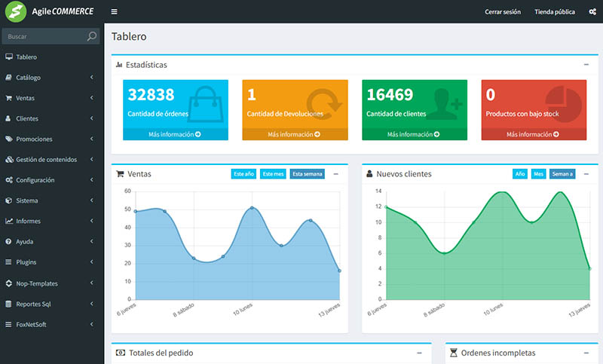Click the Sistema cube icon
The height and width of the screenshot is (364, 603).
click(x=9, y=200)
